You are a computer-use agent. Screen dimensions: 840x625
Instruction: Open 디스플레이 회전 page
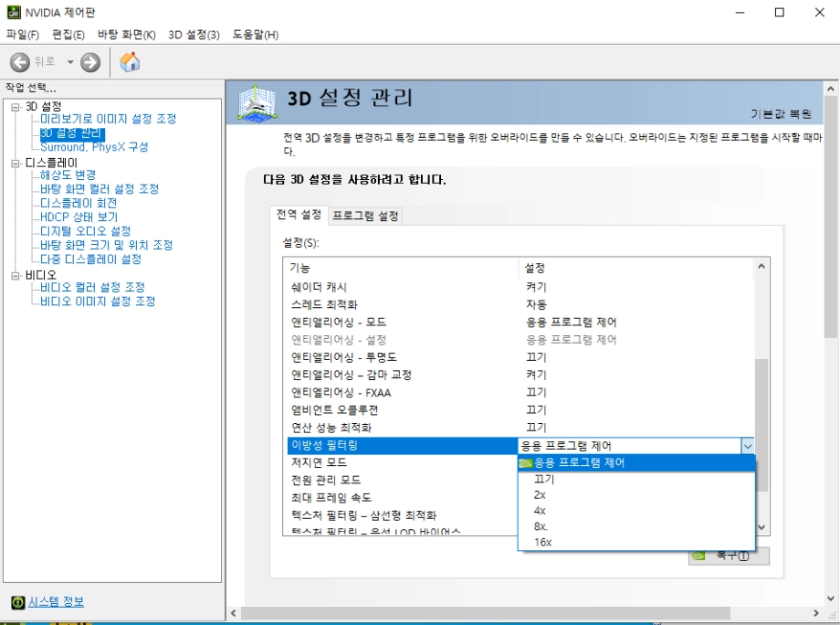click(x=79, y=203)
